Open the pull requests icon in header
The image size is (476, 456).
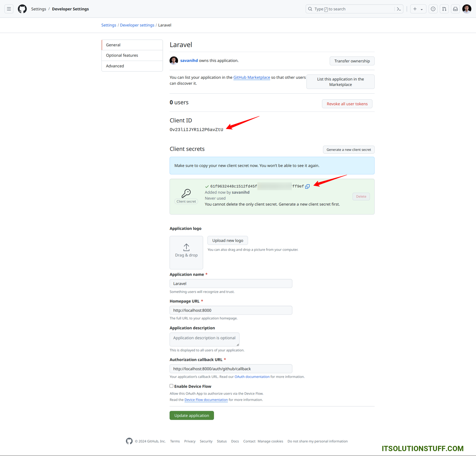(444, 9)
